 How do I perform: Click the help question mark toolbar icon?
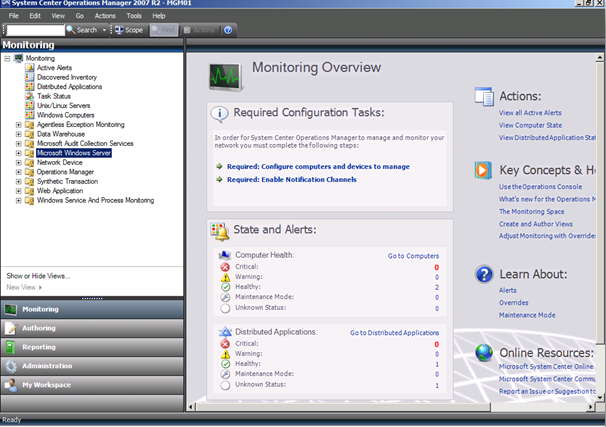[228, 30]
